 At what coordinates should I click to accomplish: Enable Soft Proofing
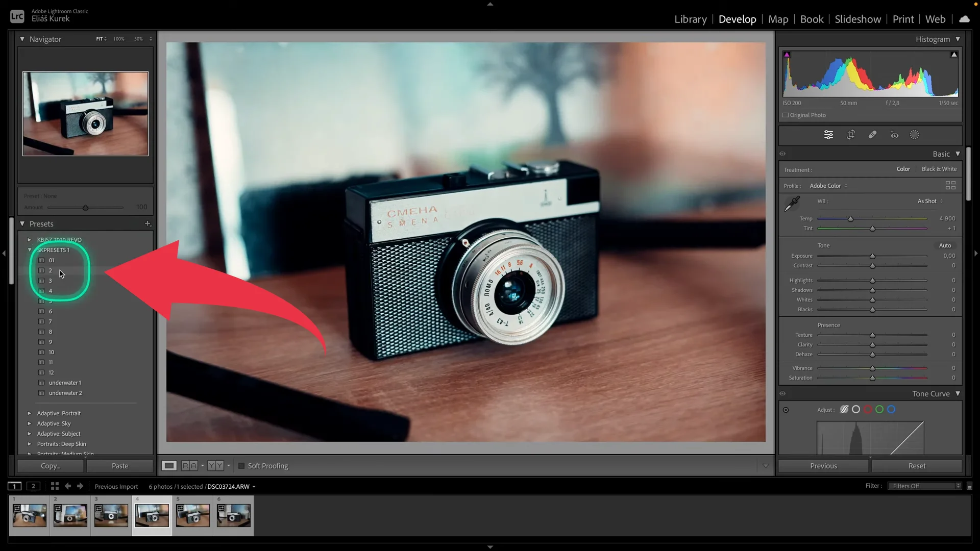click(241, 465)
